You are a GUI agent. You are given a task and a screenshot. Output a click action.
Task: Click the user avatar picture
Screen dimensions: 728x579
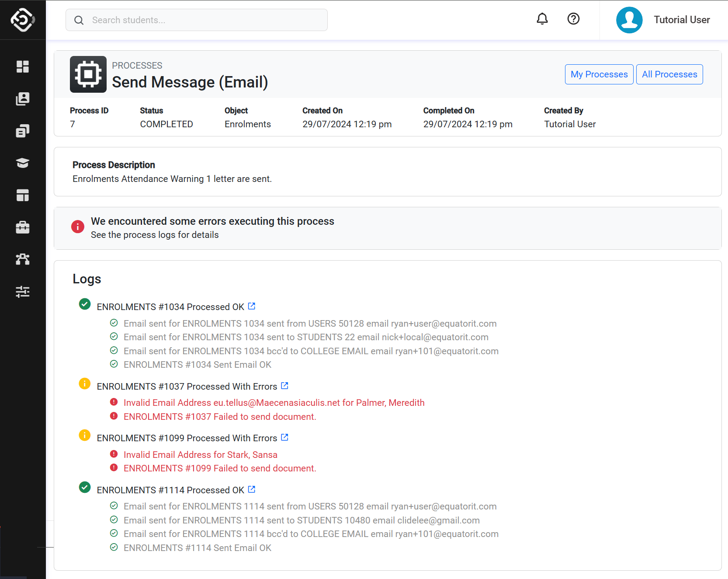click(629, 20)
